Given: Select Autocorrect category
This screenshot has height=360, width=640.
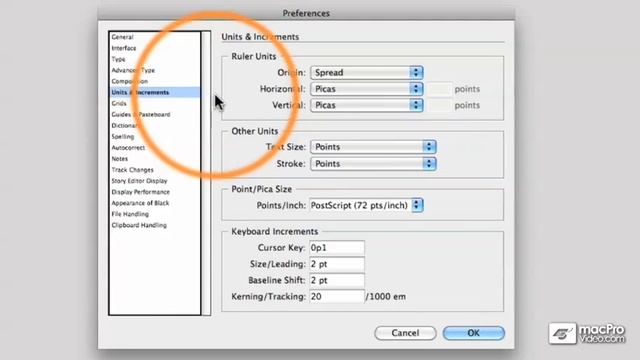Looking at the screenshot, I should click(x=155, y=147).
